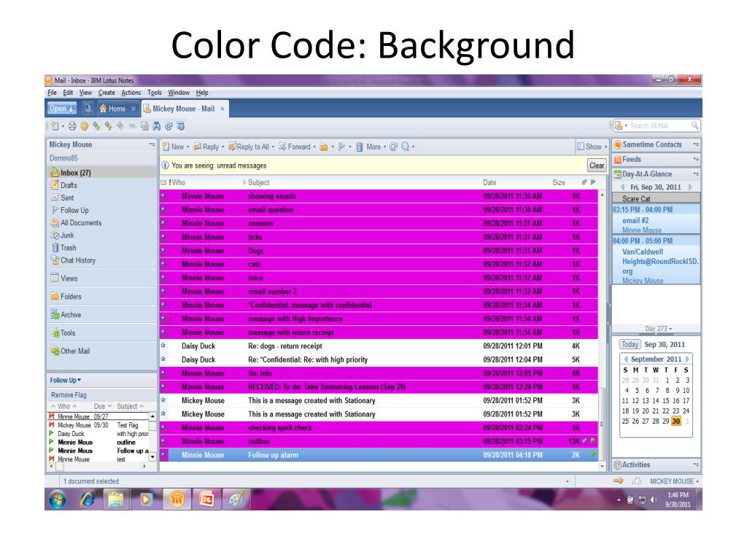
Task: Click the attachment paperclip column header
Action: click(x=584, y=182)
